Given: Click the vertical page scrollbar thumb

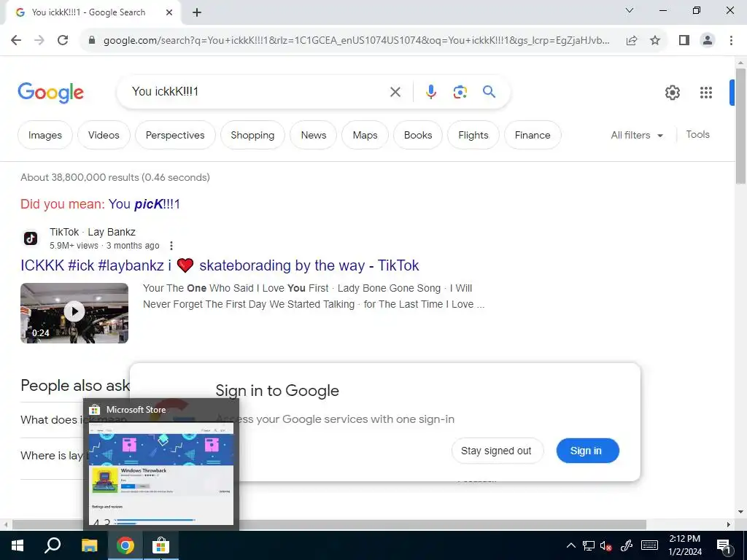Looking at the screenshot, I should tap(740, 125).
